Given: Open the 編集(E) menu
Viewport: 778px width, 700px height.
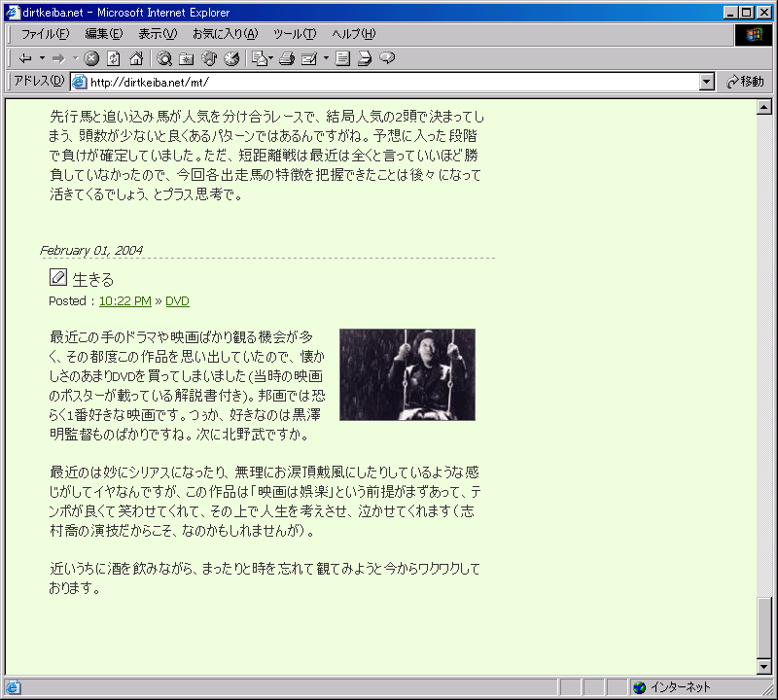Looking at the screenshot, I should 104,34.
